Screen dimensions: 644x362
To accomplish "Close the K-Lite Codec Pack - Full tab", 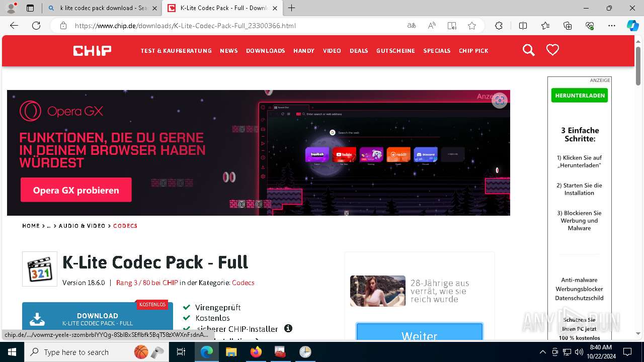I will (275, 8).
